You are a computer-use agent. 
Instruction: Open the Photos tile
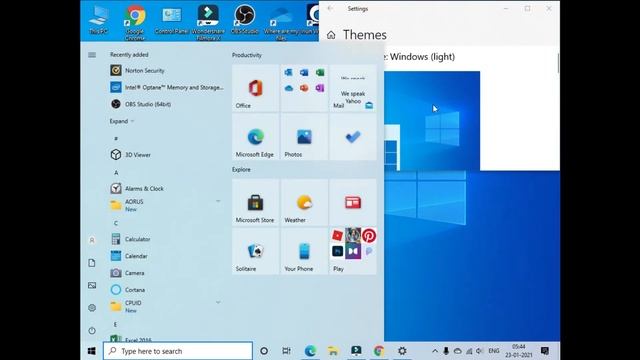point(304,137)
